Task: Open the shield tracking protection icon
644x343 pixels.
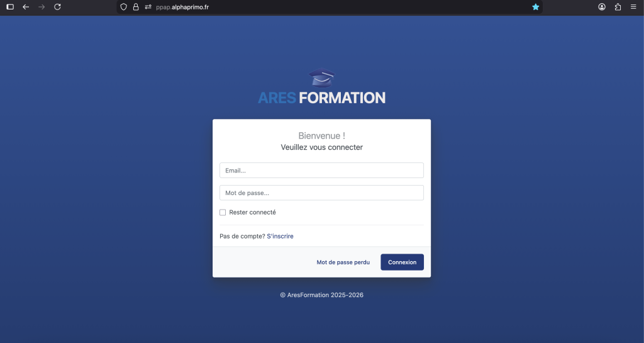Action: coord(124,7)
